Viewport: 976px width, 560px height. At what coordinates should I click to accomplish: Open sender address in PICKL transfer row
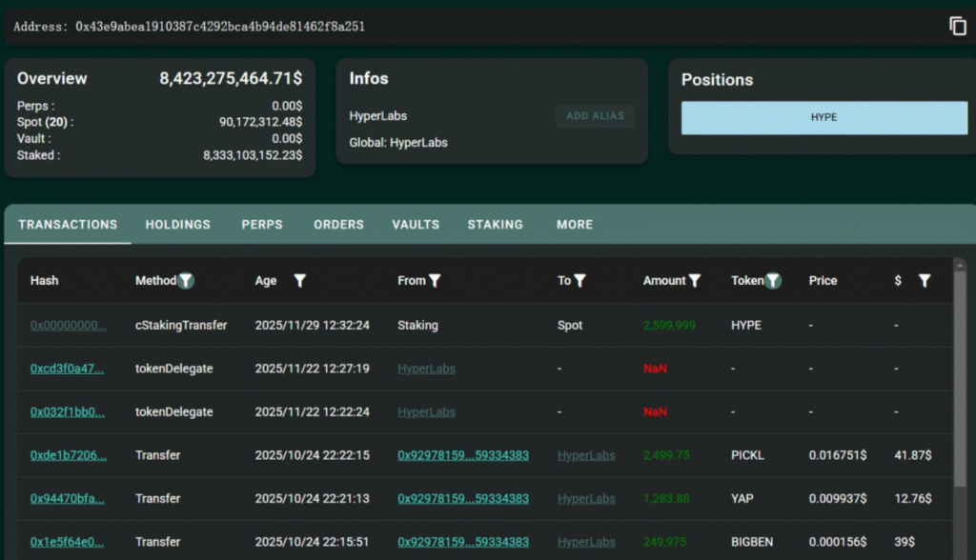462,455
